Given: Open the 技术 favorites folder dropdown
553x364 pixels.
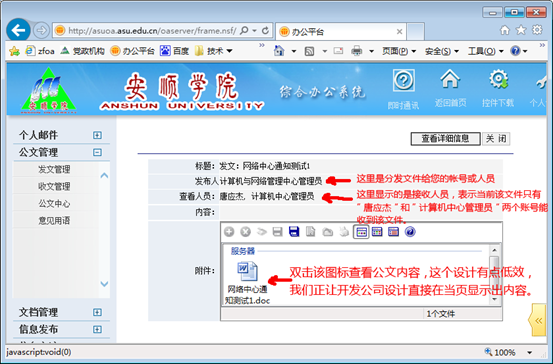Looking at the screenshot, I should pyautogui.click(x=229, y=51).
